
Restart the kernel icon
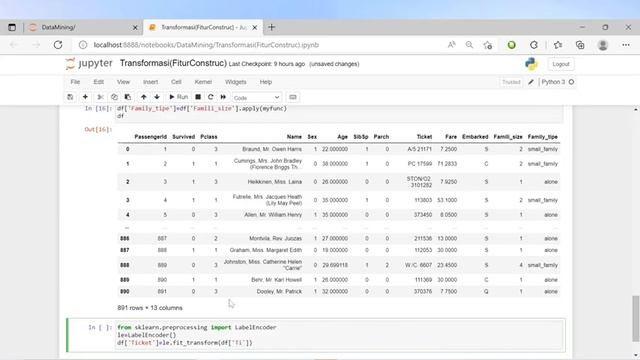coord(211,97)
